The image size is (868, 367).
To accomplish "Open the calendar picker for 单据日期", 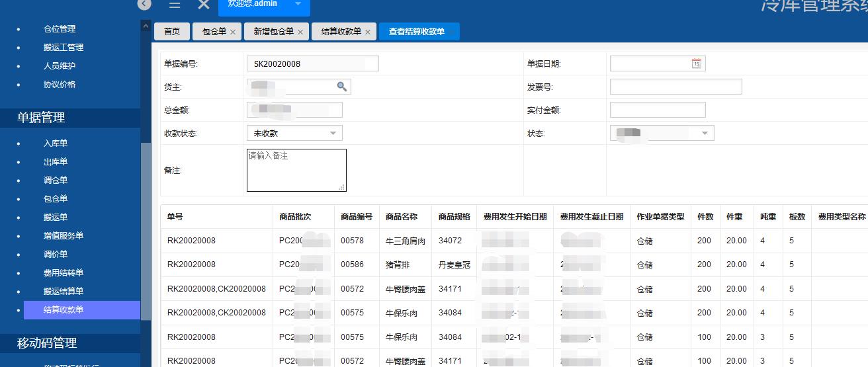I will (x=696, y=63).
